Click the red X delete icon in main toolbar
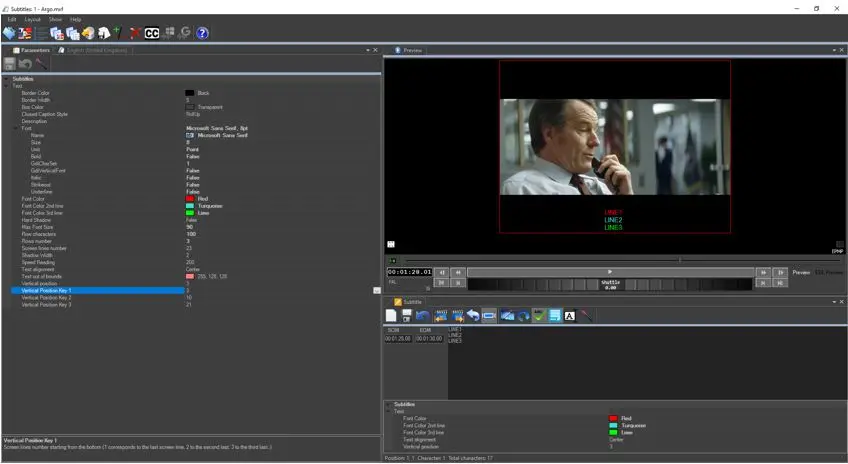 coord(135,33)
